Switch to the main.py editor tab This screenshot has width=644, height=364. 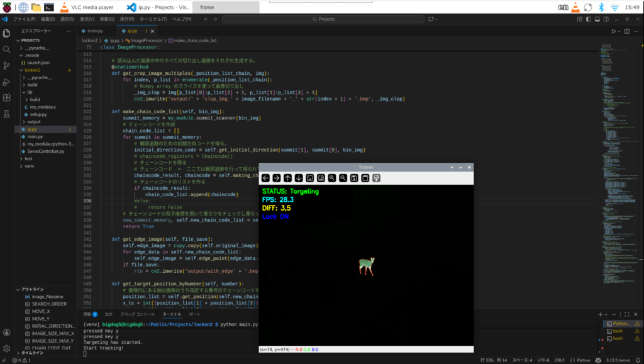(x=94, y=31)
